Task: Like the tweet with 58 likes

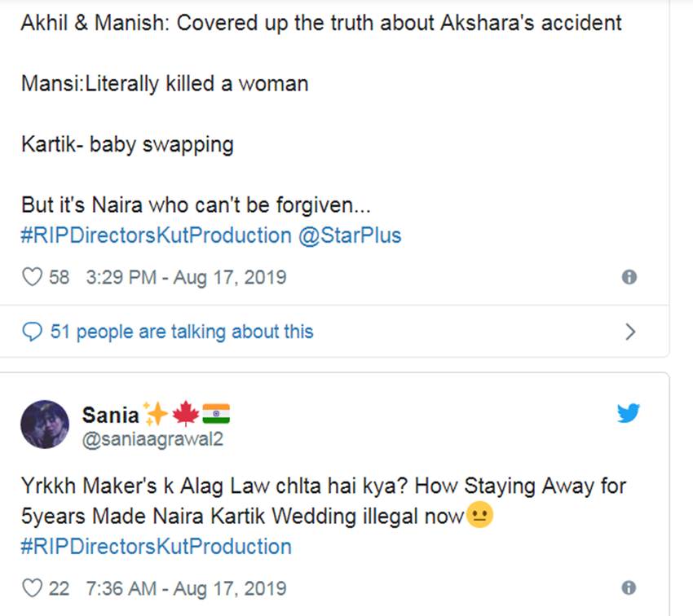Action: (x=31, y=277)
